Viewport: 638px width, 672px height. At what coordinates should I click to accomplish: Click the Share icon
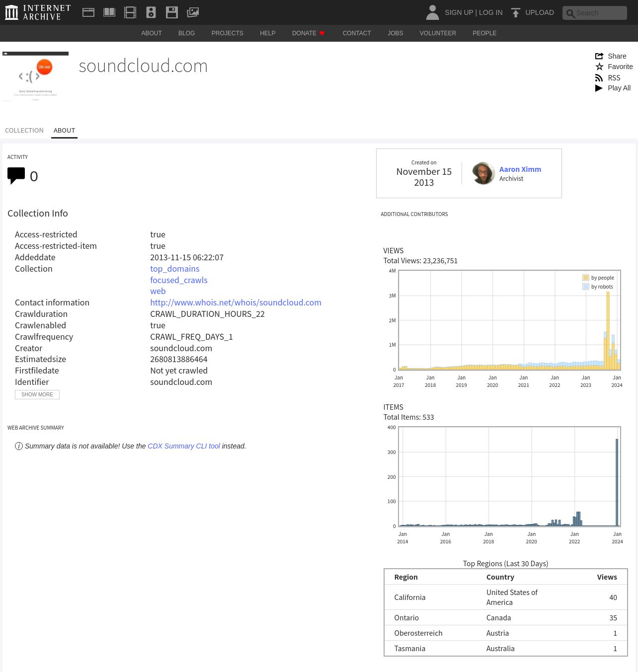599,56
